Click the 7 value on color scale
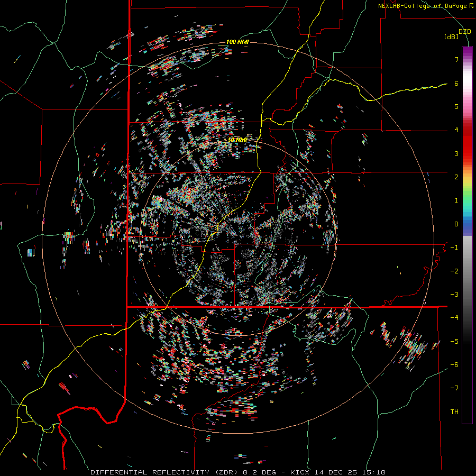The height and width of the screenshot is (476, 476). point(456,59)
